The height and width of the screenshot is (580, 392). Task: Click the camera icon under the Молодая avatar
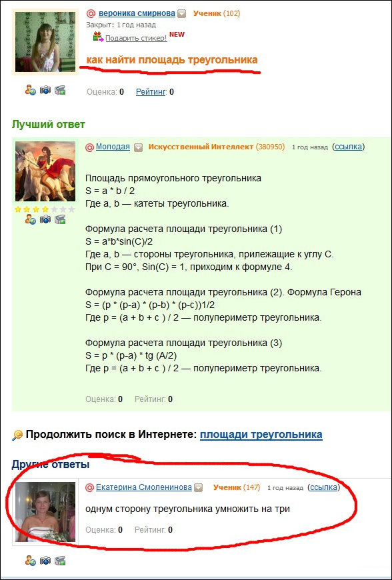[x=45, y=219]
